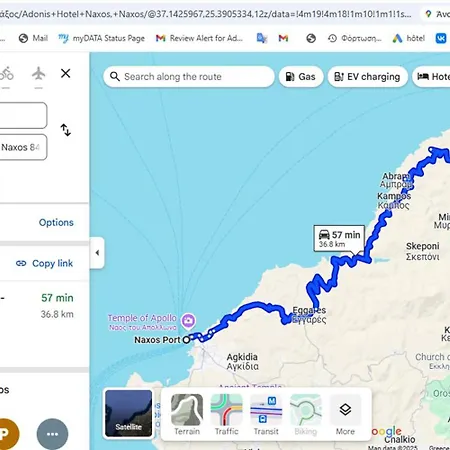Open the Review Alert Gmail bookmark
Viewport: 450px width, 450px height.
coord(199,38)
